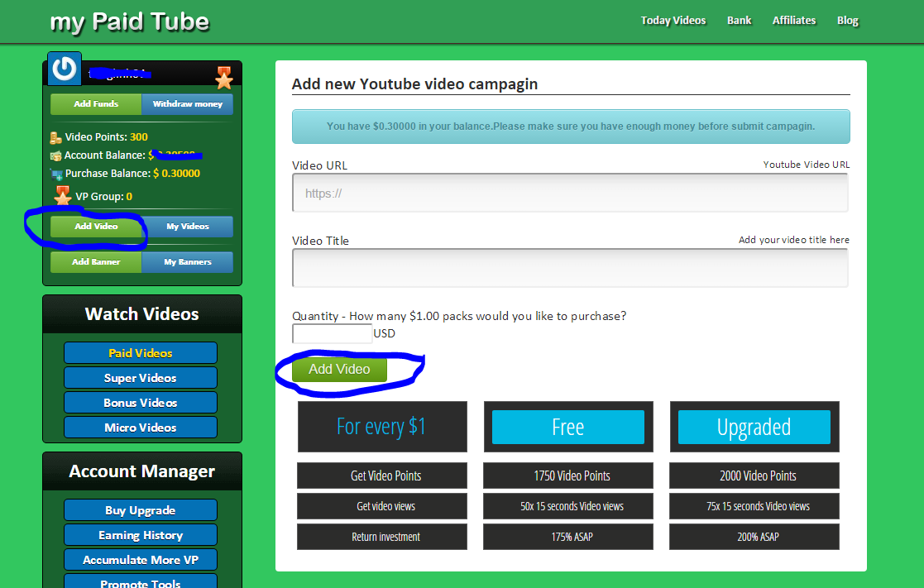Click the Get Video Points cell
The height and width of the screenshot is (588, 924).
382,476
